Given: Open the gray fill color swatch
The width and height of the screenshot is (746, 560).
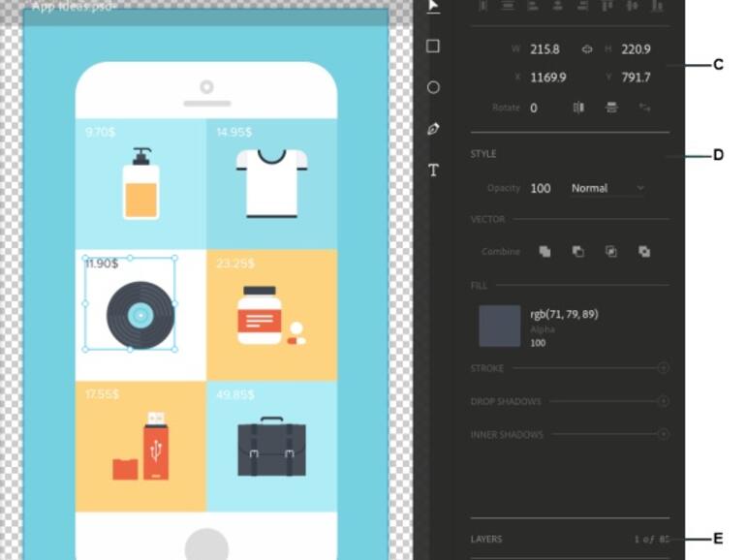Looking at the screenshot, I should click(x=499, y=326).
